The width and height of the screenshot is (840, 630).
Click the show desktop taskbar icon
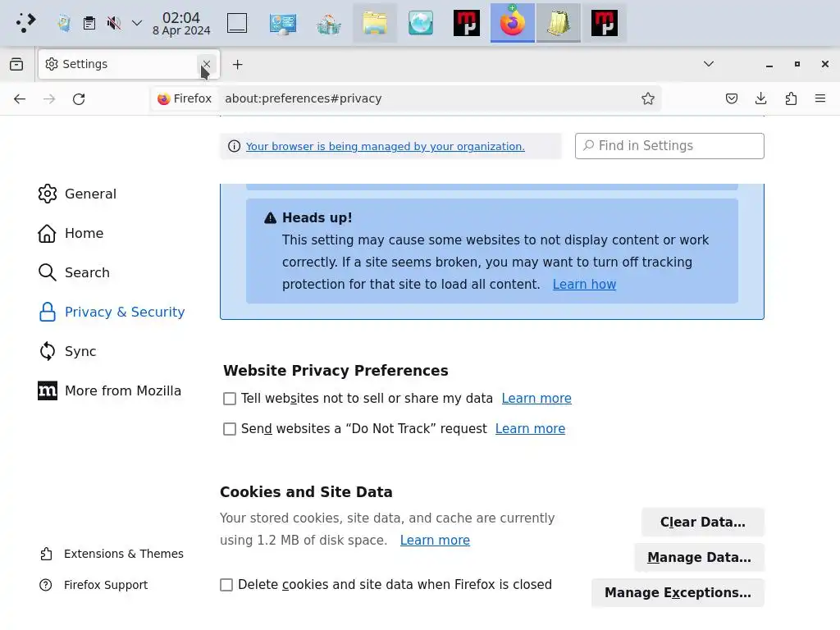[x=237, y=23]
